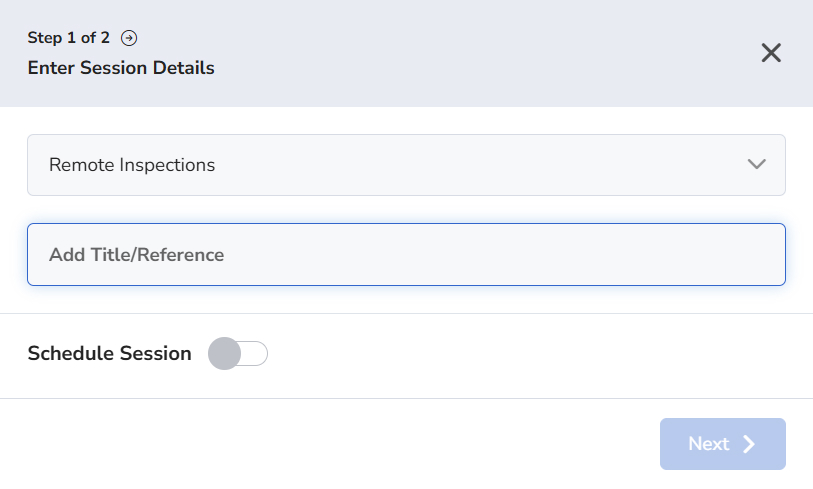Dismiss the session wizard with the X
This screenshot has width=813, height=489.
[771, 53]
